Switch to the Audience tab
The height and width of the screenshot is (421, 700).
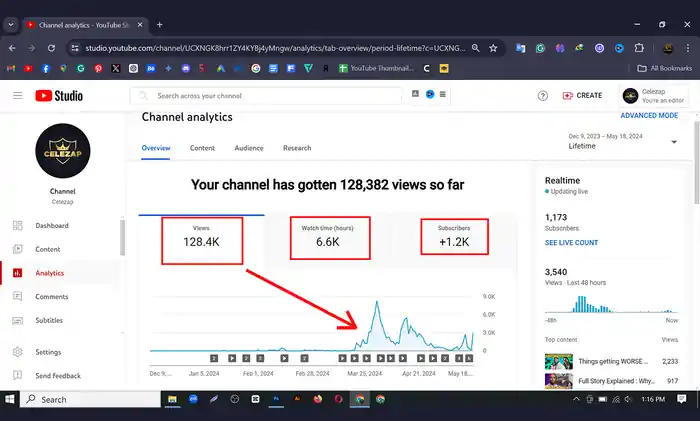click(249, 148)
